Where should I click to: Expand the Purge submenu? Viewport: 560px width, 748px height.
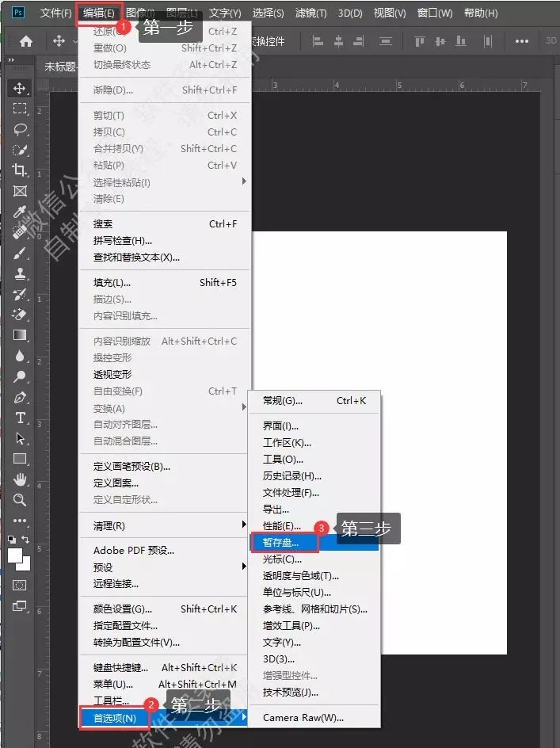(244, 525)
